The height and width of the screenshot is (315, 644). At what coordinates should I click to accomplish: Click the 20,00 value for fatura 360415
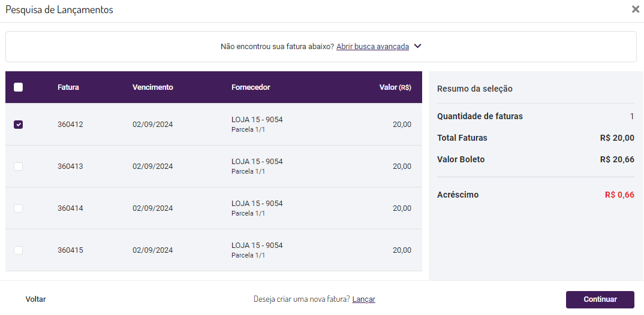(402, 250)
